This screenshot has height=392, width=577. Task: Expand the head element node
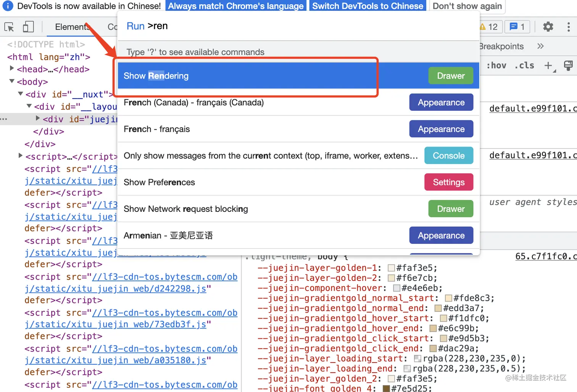click(12, 68)
